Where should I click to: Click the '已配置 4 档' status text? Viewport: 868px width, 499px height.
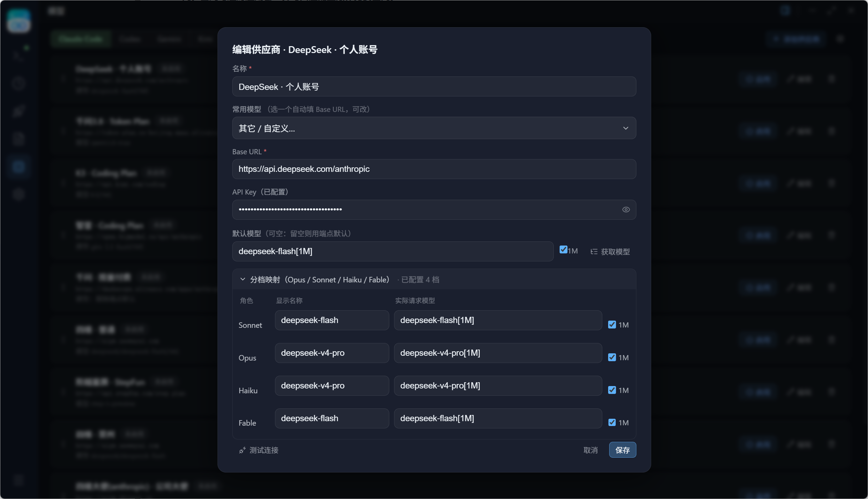[x=420, y=280]
